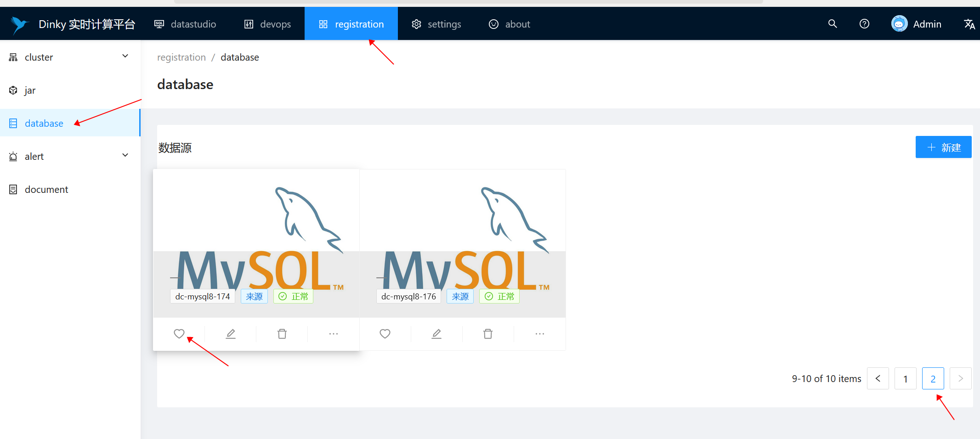The width and height of the screenshot is (980, 439).
Task: Open the help question mark icon
Action: (x=864, y=24)
